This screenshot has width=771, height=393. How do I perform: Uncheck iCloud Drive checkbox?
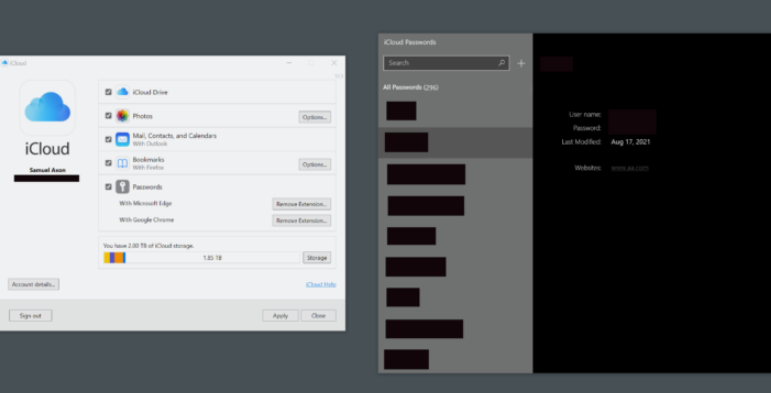tap(108, 92)
